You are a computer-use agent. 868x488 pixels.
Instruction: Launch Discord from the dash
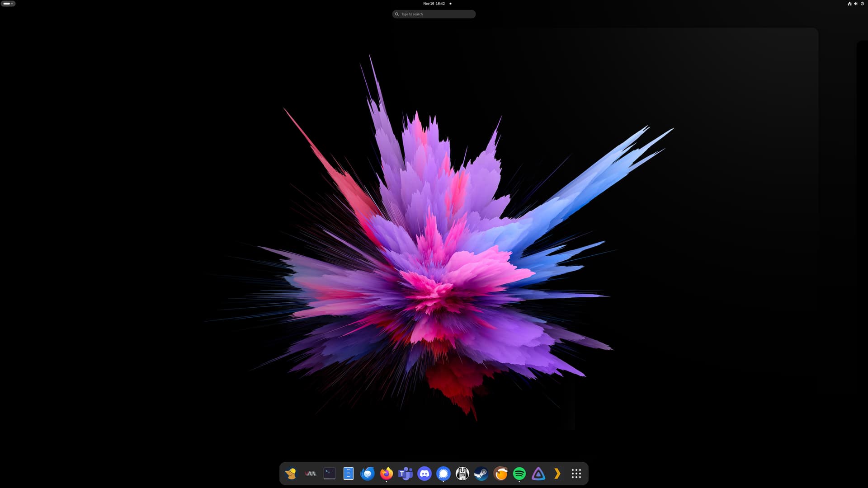425,474
